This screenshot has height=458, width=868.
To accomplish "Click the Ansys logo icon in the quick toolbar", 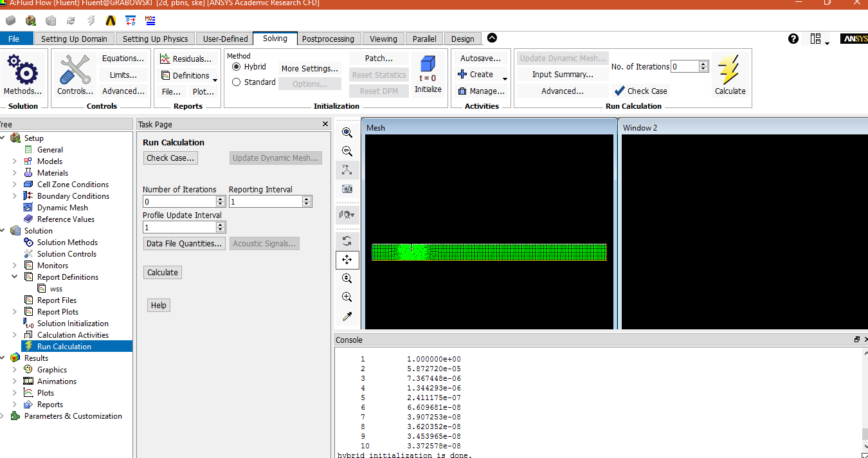I will point(110,21).
